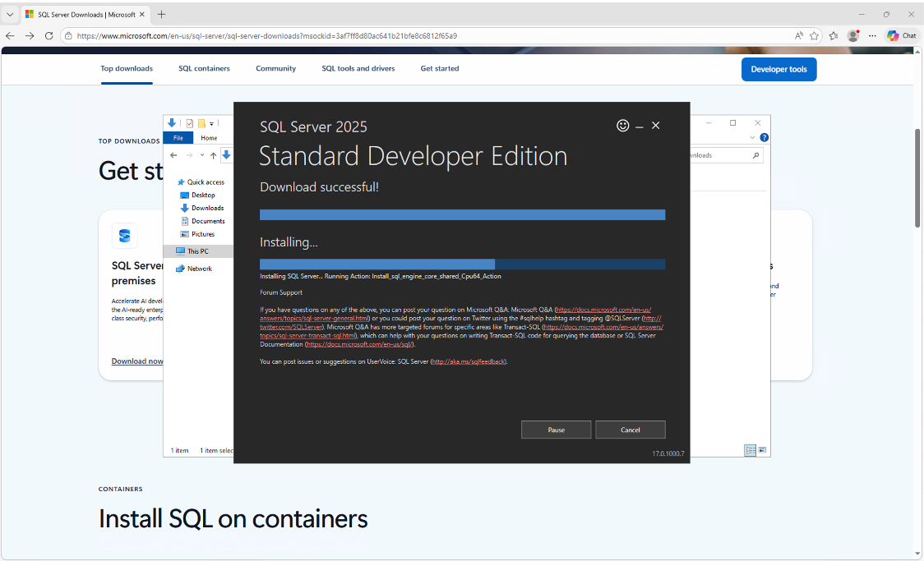
Task: Click the browser address bar URL
Action: tap(267, 36)
